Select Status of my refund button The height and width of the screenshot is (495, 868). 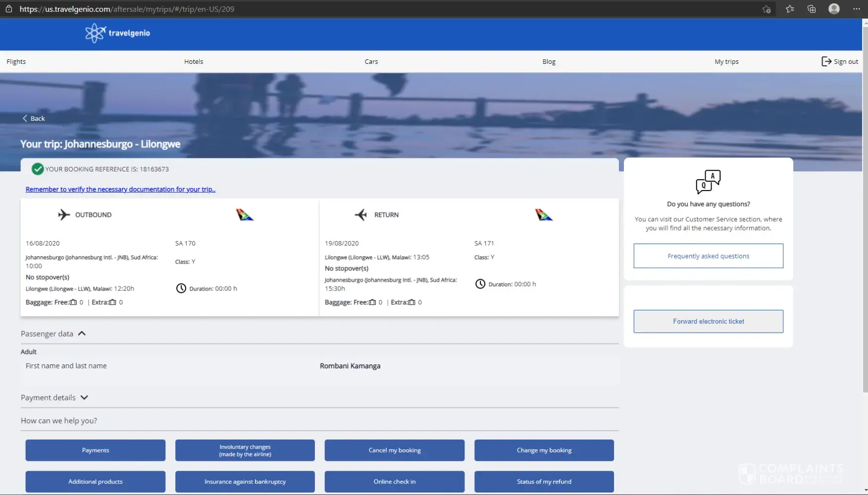544,482
